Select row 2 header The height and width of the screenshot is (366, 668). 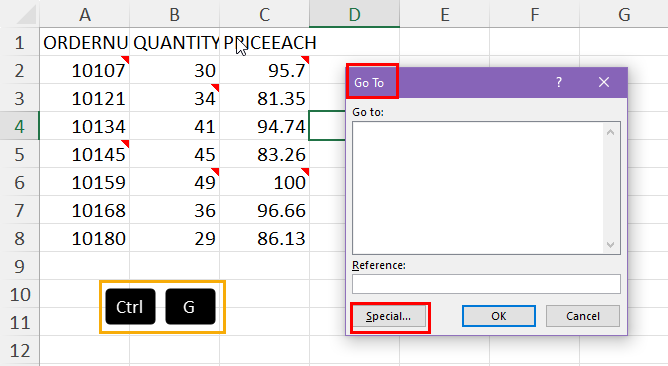20,70
